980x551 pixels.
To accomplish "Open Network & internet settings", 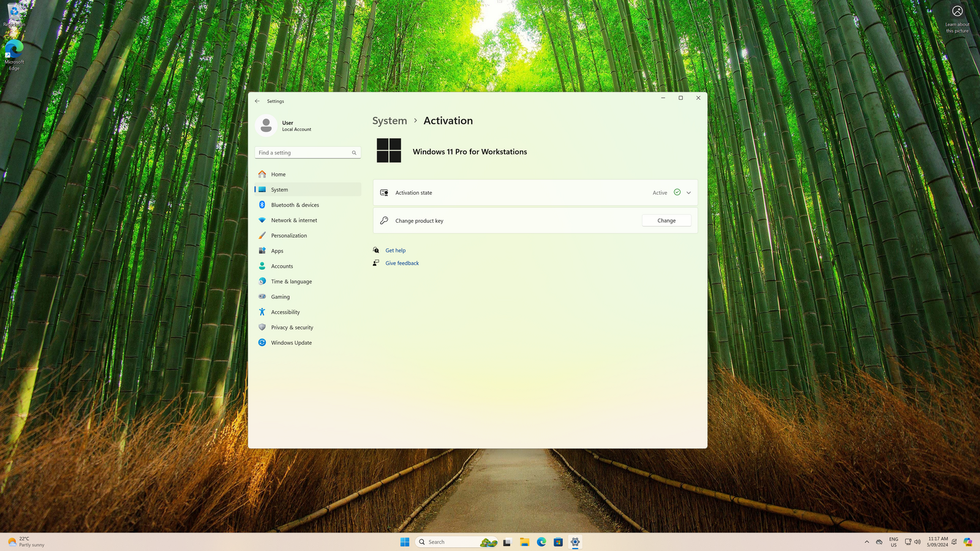I will point(307,220).
